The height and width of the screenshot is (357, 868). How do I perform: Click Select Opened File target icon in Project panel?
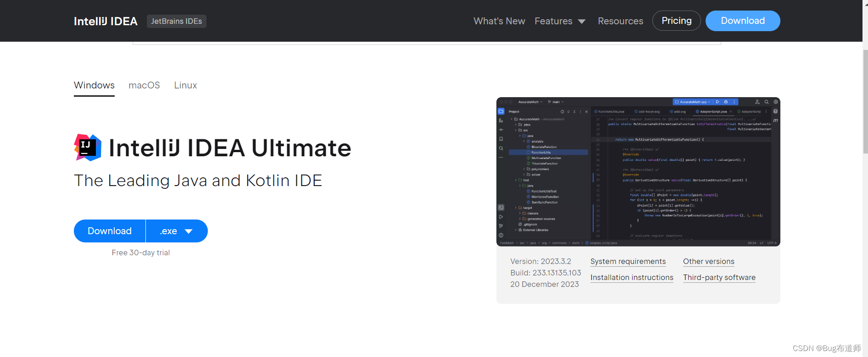click(x=562, y=111)
